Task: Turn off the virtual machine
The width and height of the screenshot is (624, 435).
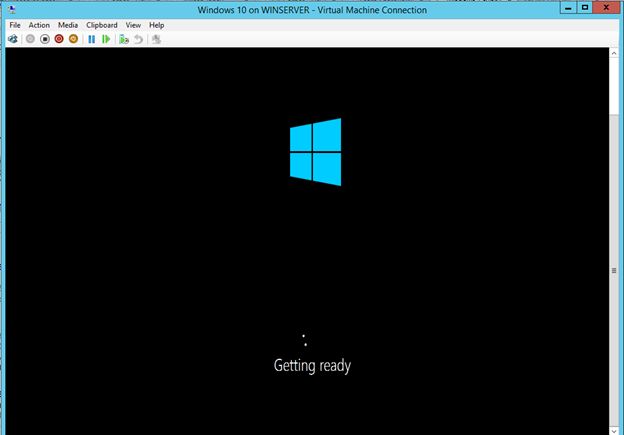Action: click(45, 39)
